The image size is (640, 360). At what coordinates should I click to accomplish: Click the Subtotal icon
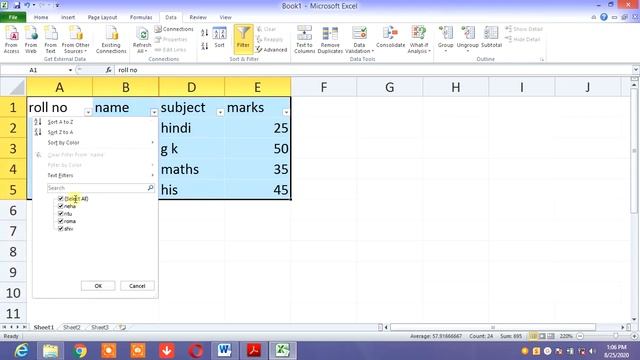(491, 38)
